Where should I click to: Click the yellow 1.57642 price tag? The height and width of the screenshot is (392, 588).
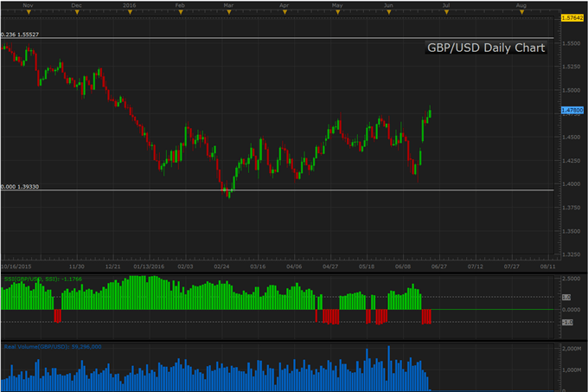pos(572,17)
